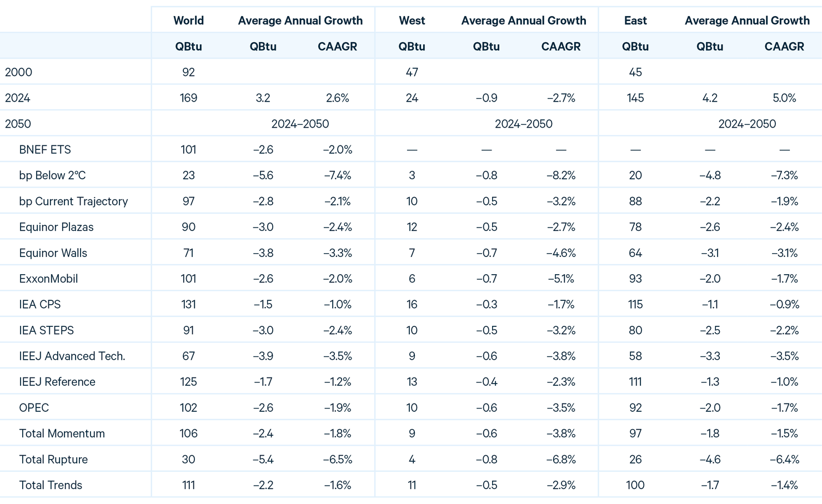Click the Total Rupture row label
The height and width of the screenshot is (504, 822).
point(53,460)
